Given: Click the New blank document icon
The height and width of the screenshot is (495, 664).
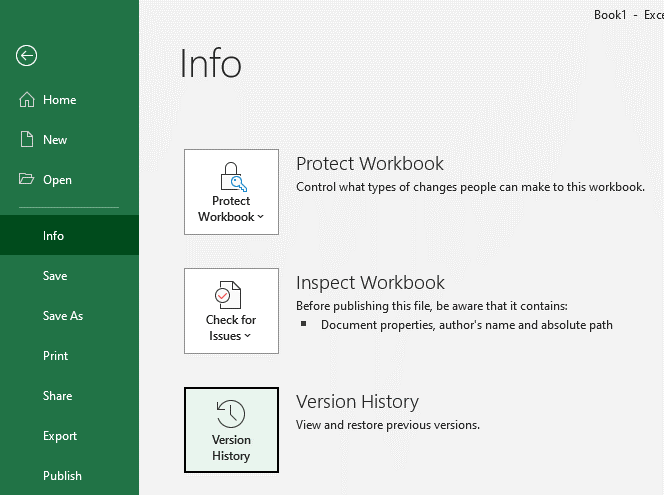Looking at the screenshot, I should pyautogui.click(x=27, y=140).
